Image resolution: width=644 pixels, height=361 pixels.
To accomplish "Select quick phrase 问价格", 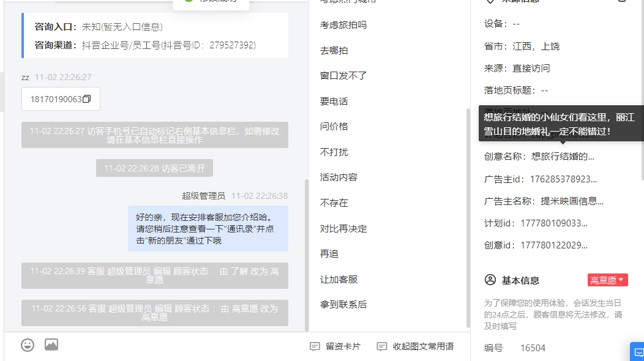I will point(334,127).
